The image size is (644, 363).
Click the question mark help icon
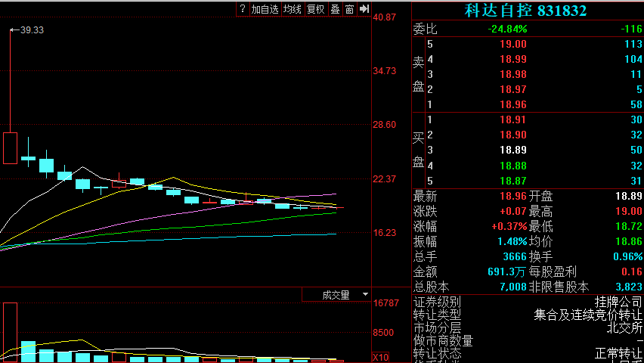(x=243, y=9)
